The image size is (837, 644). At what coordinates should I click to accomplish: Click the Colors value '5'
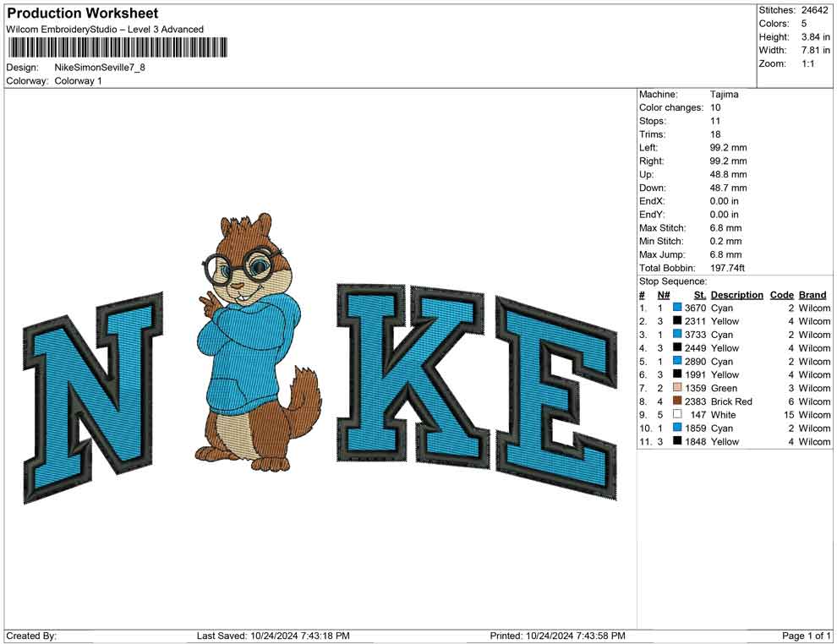pyautogui.click(x=804, y=24)
